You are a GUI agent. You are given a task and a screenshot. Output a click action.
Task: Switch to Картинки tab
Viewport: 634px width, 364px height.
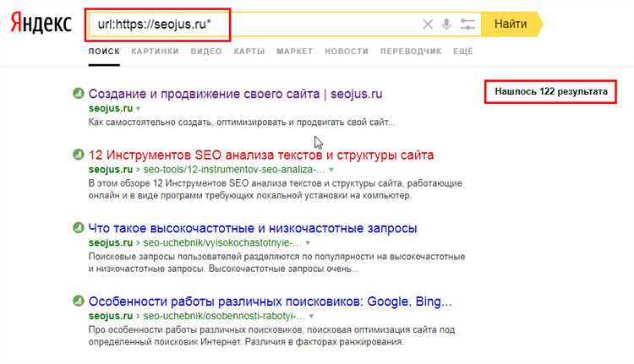click(x=155, y=52)
